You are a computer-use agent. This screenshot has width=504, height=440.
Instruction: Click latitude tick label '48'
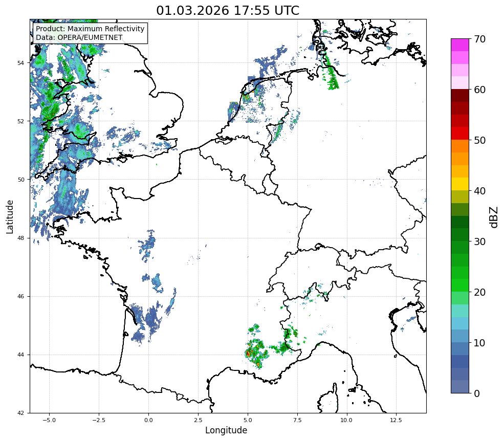click(x=21, y=238)
